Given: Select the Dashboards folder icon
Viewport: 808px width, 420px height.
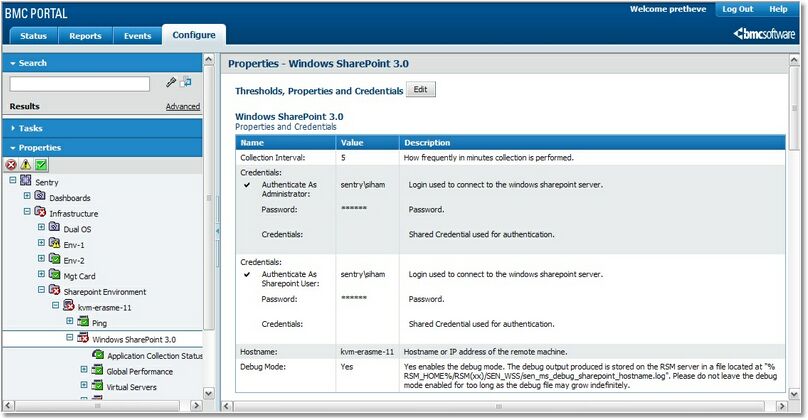Looking at the screenshot, I should click(40, 196).
